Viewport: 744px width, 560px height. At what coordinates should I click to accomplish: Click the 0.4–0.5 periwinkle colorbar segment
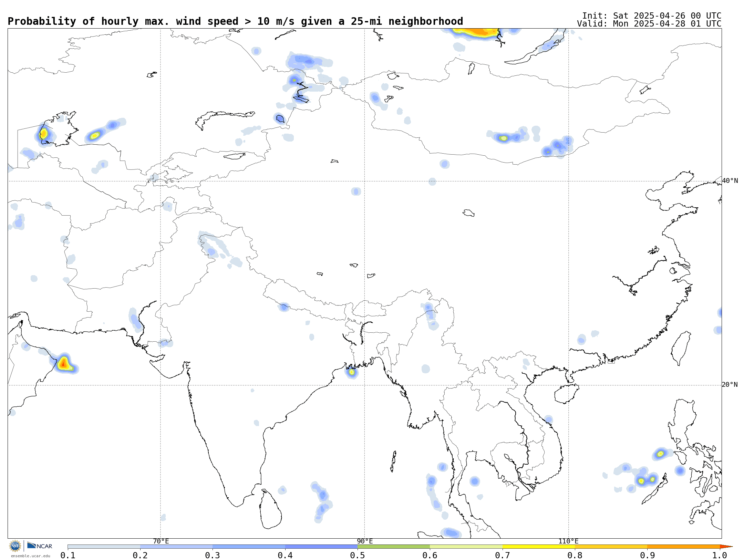(321, 547)
